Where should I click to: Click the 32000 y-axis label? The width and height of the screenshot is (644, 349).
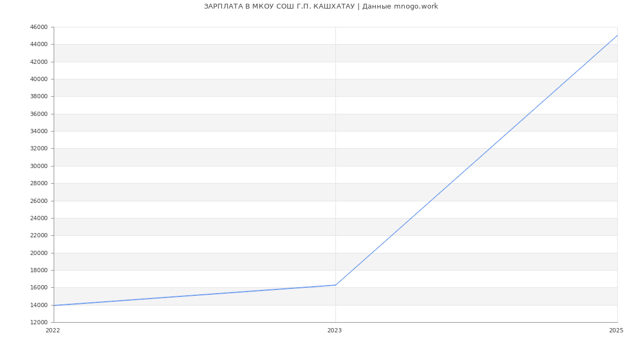(39, 149)
